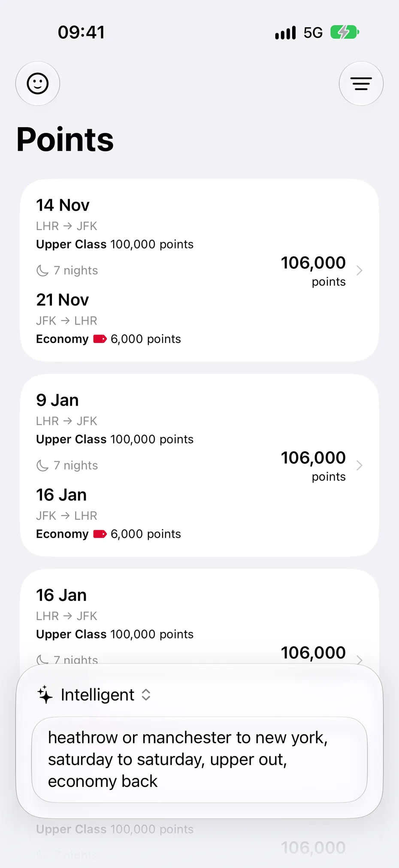Open the smiley face profile button
Image resolution: width=399 pixels, height=868 pixels.
coord(38,83)
